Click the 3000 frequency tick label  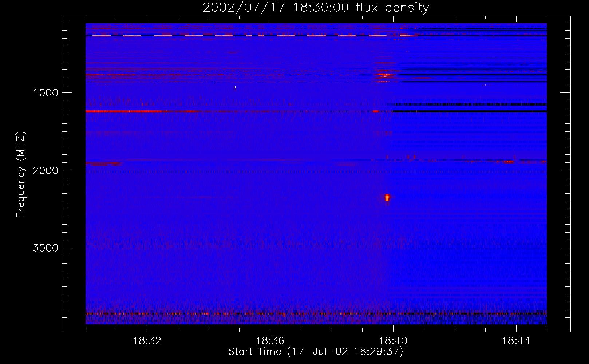coord(46,248)
